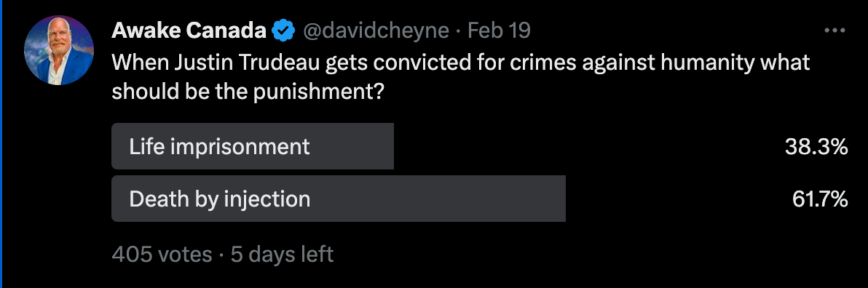Click the word 'humanity' in the tweet

coord(707,63)
